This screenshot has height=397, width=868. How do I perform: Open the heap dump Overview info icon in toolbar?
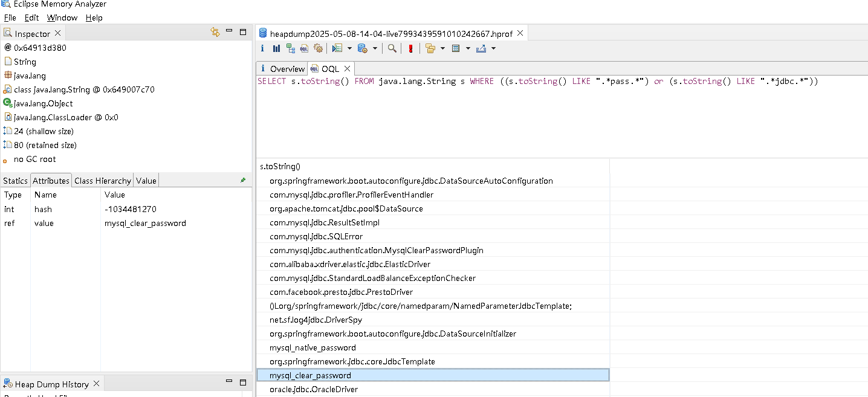point(262,48)
